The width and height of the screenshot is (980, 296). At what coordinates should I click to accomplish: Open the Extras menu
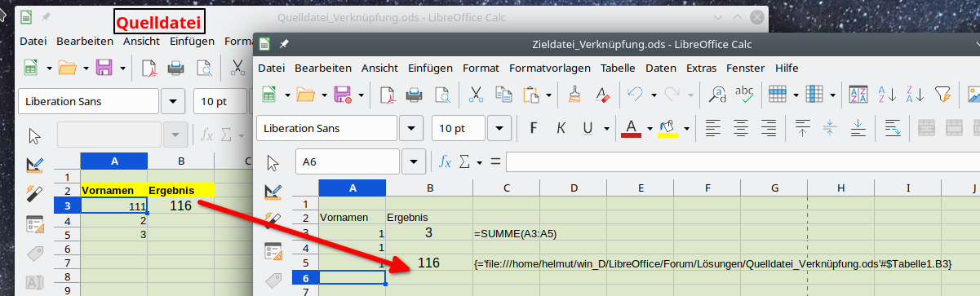point(701,68)
